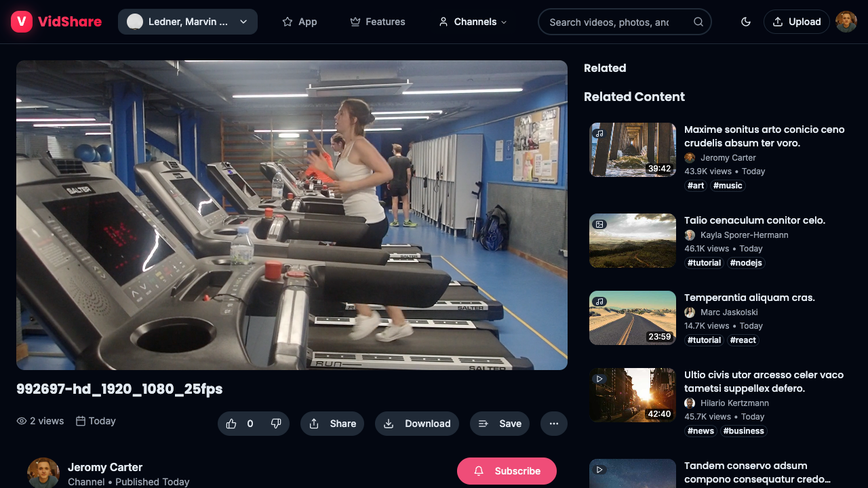This screenshot has height=488, width=868.
Task: Click the eye views icon
Action: pos(22,421)
